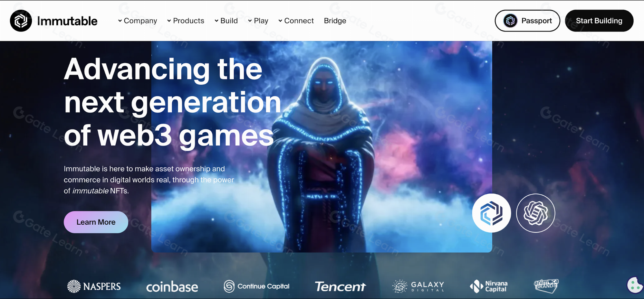Click the Immutable logo icon in header
Image resolution: width=644 pixels, height=299 pixels.
click(x=21, y=21)
